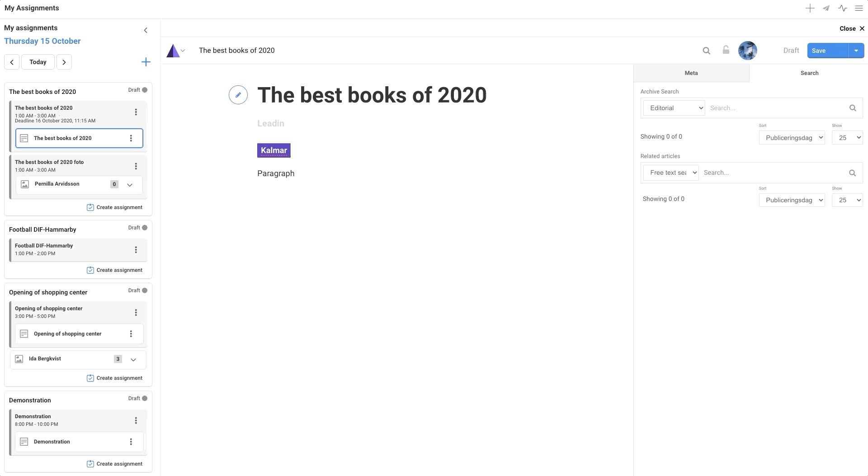Switch to the Meta tab
Image resolution: width=868 pixels, height=476 pixels.
691,73
